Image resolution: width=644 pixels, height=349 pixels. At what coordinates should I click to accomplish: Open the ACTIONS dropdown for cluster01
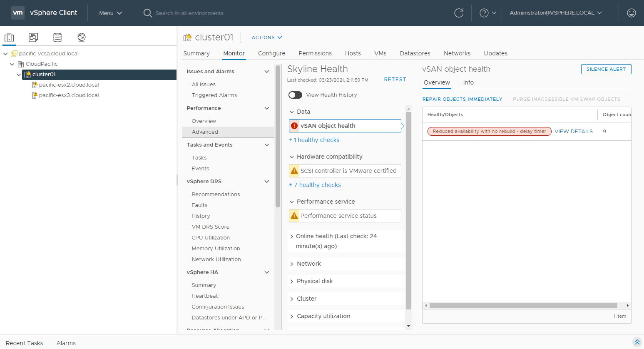[x=266, y=37]
